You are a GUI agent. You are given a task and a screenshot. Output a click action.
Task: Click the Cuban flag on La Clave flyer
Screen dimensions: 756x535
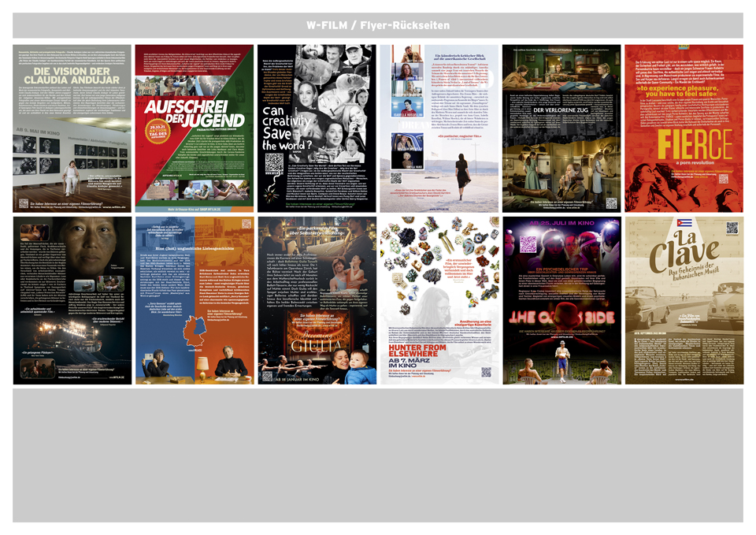point(684,223)
